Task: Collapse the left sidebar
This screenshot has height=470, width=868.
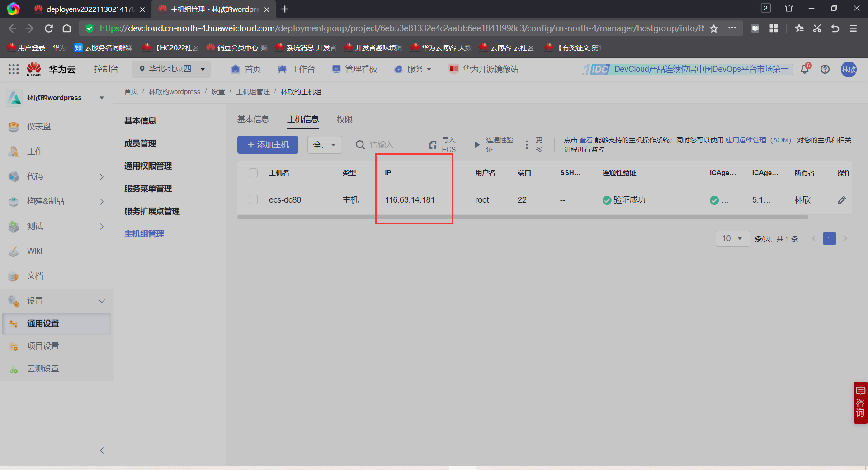Action: tap(102, 451)
